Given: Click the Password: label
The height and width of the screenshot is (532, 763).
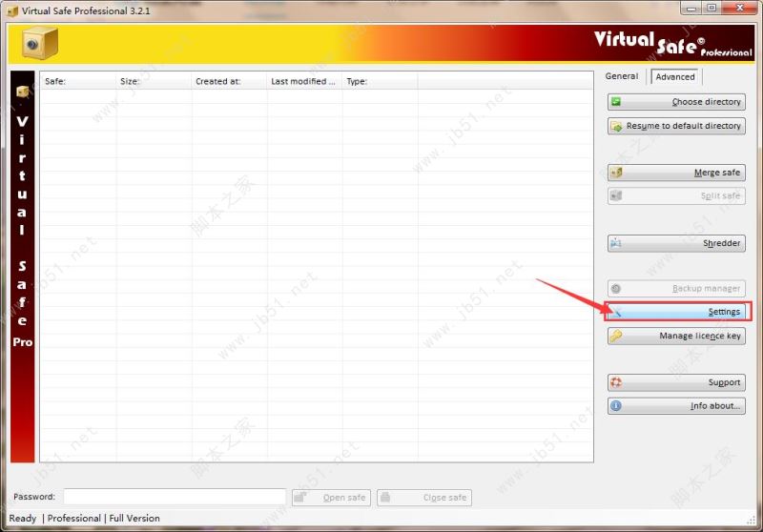Looking at the screenshot, I should tap(34, 497).
